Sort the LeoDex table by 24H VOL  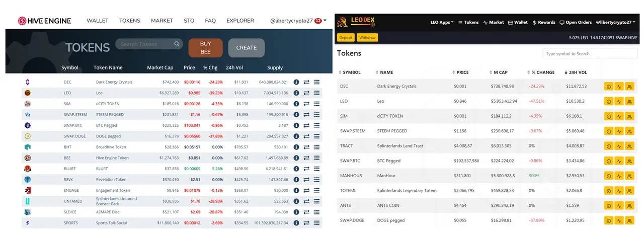click(x=576, y=72)
